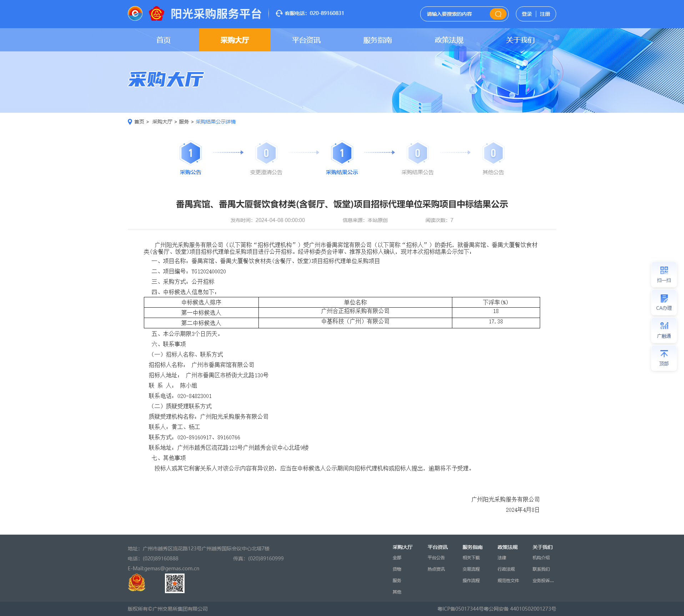The height and width of the screenshot is (616, 684).
Task: Click footer link 业务投诉
Action: click(543, 581)
